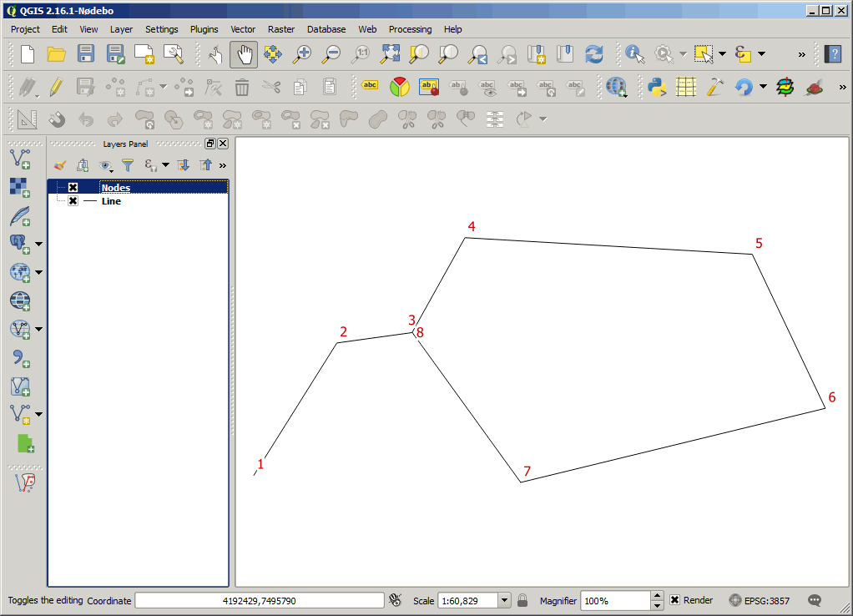Click the Zoom In magnifier tool

coord(302,54)
